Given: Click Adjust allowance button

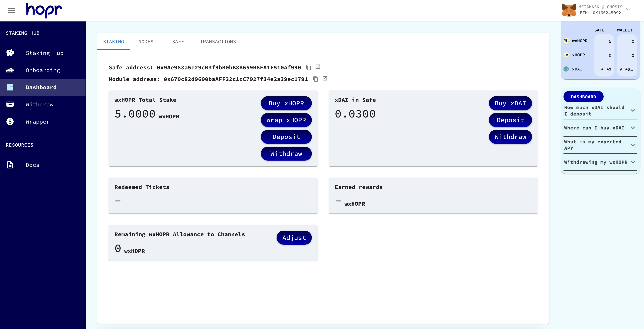Looking at the screenshot, I should [x=294, y=238].
